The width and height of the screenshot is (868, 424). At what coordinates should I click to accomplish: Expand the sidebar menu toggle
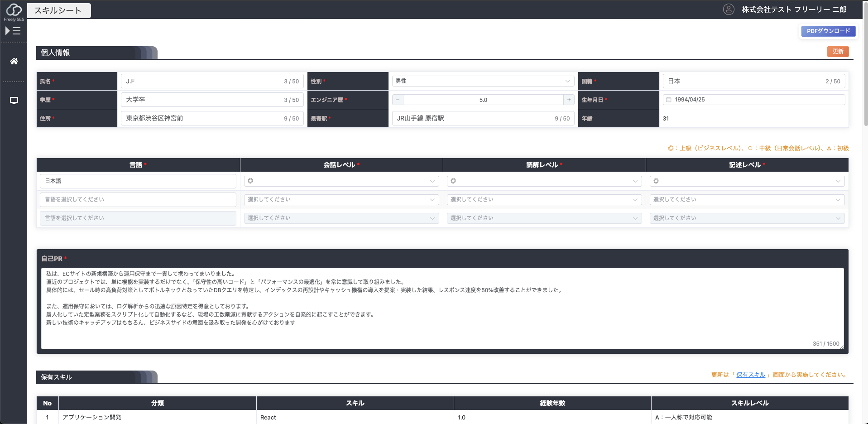click(x=13, y=31)
